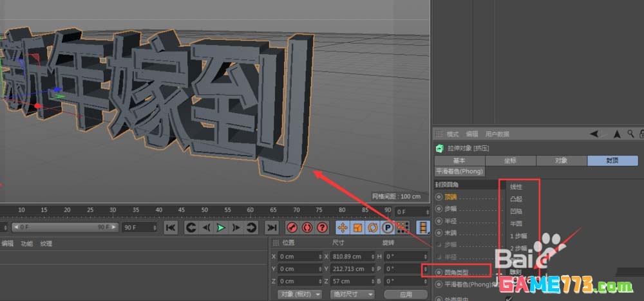Open 编辑 menu in attribute manager
644x301 pixels.
[472, 134]
